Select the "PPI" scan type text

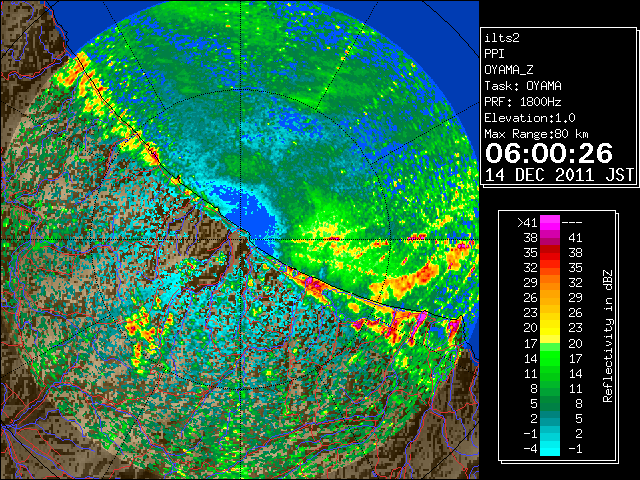[x=494, y=54]
